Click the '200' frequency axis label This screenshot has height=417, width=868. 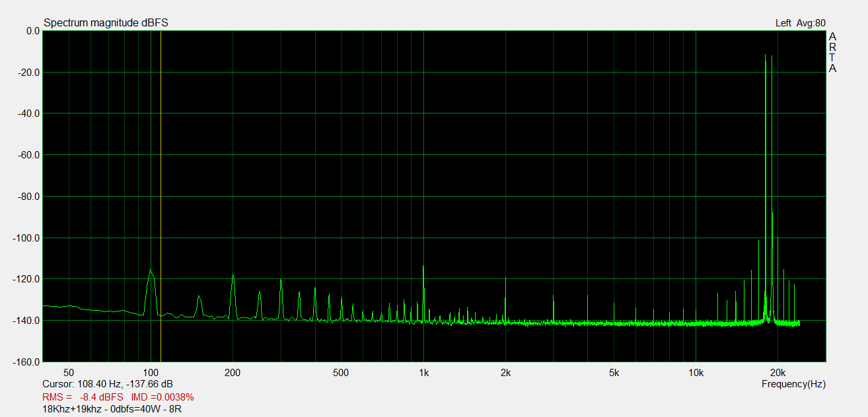tap(233, 372)
